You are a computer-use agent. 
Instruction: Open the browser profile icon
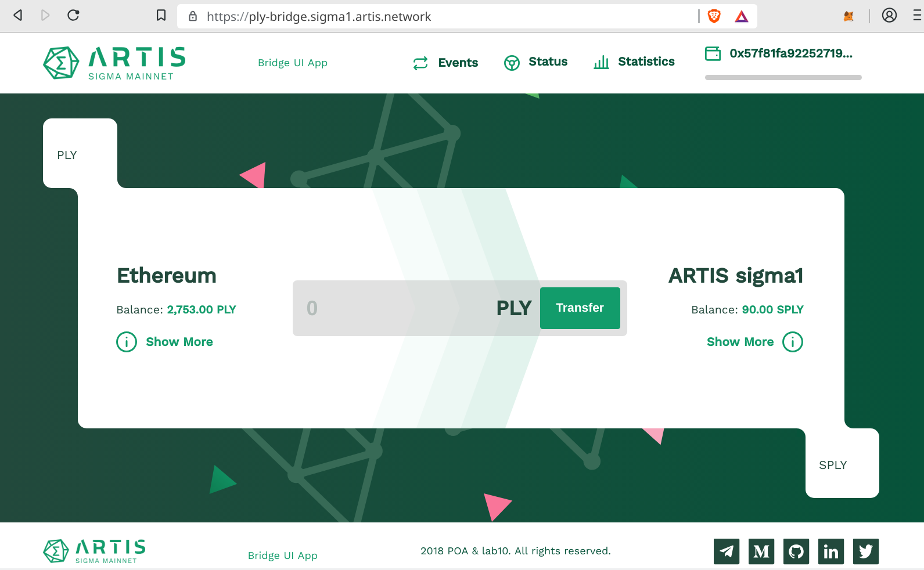point(889,15)
